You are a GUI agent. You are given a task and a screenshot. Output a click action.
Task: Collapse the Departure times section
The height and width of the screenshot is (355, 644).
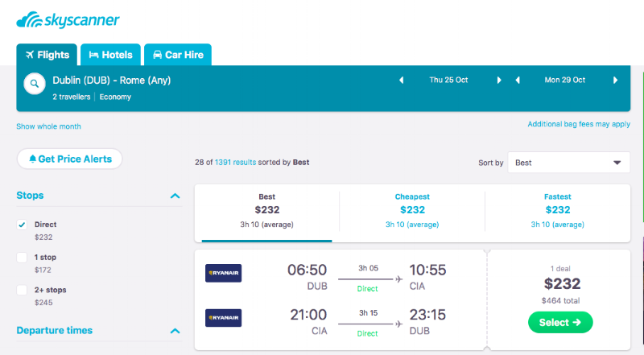175,331
